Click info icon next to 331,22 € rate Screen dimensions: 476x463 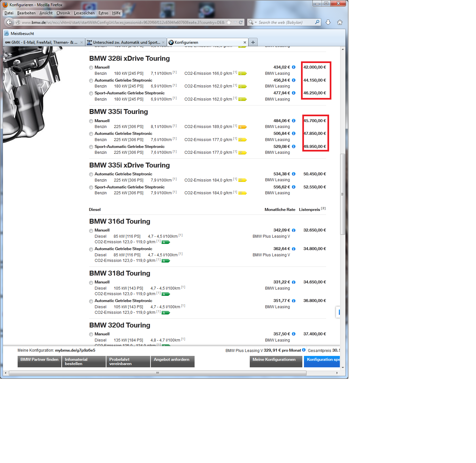[x=294, y=282]
